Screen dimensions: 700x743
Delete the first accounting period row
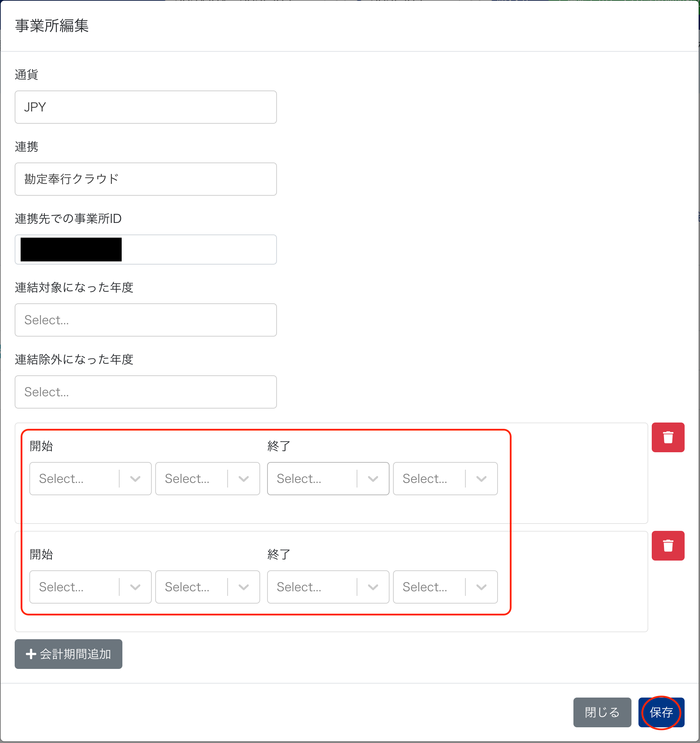(x=668, y=437)
